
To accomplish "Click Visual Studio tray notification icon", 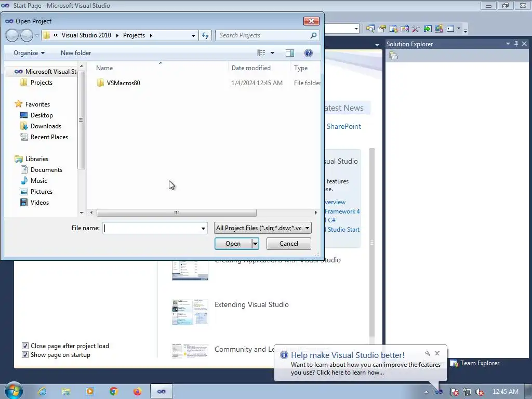I will 438,392.
